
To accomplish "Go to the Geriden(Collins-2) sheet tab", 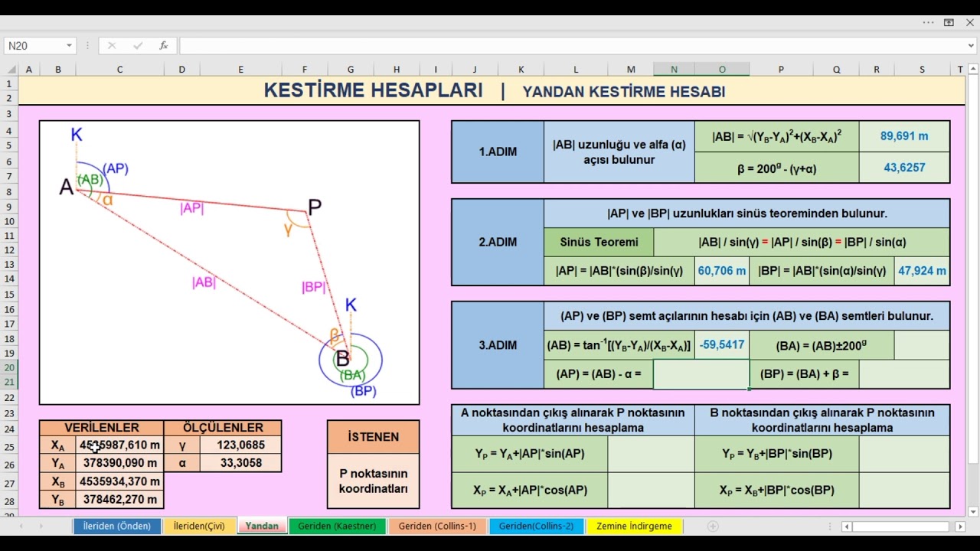I will pos(536,527).
